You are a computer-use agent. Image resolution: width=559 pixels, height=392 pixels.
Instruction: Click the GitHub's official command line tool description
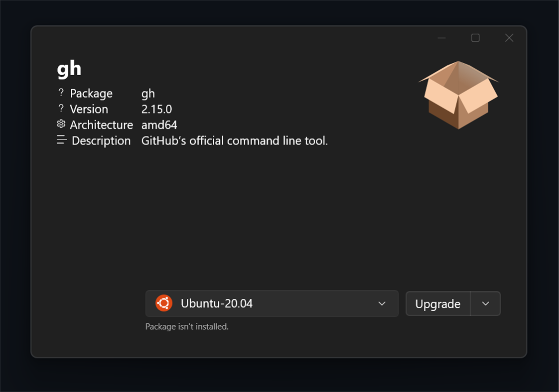tap(235, 140)
